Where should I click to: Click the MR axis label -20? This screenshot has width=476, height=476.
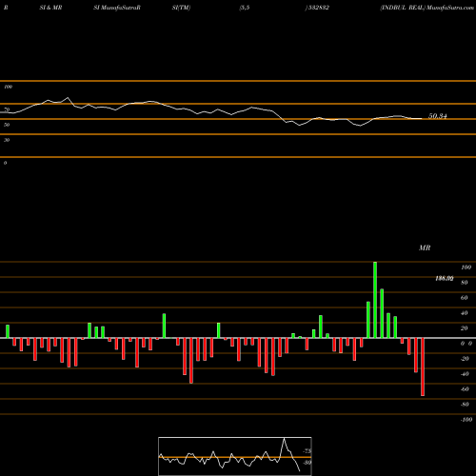465,359
